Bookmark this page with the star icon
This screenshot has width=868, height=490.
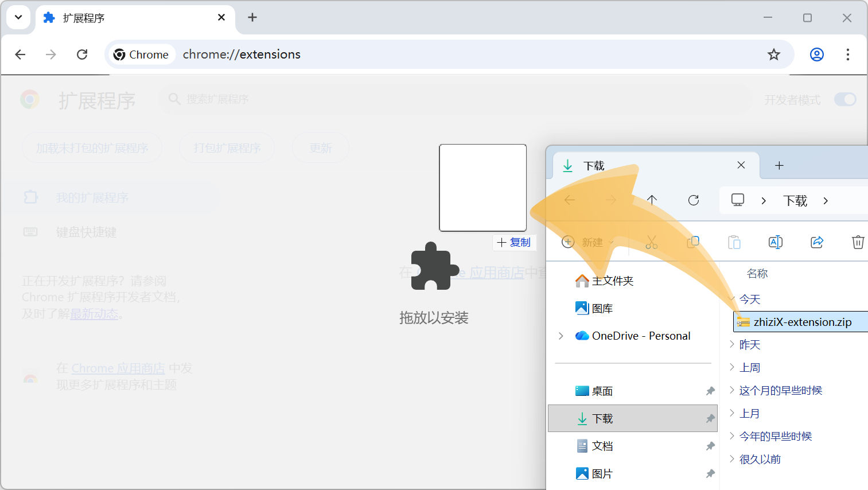tap(774, 55)
